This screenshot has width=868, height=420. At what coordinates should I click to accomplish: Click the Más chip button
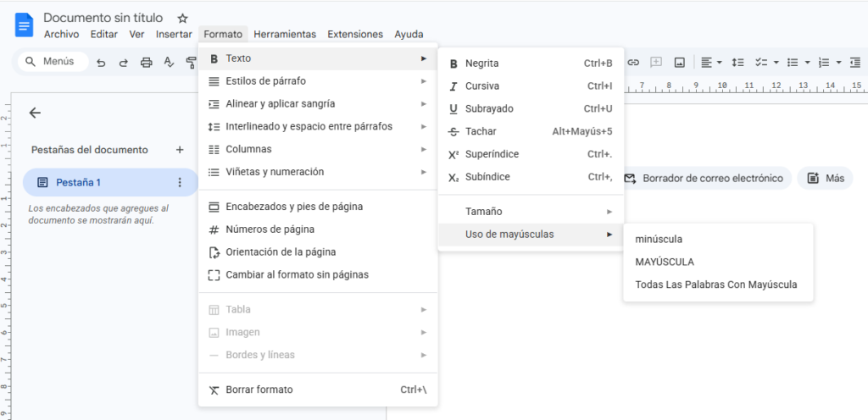[825, 179]
